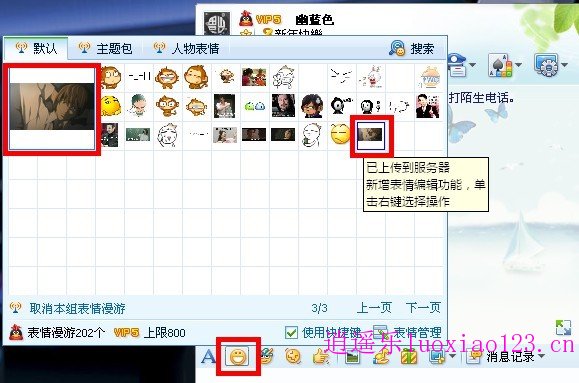Insert the yellow sleepy smiley emoticon
The width and height of the screenshot is (579, 383).
coord(340,134)
